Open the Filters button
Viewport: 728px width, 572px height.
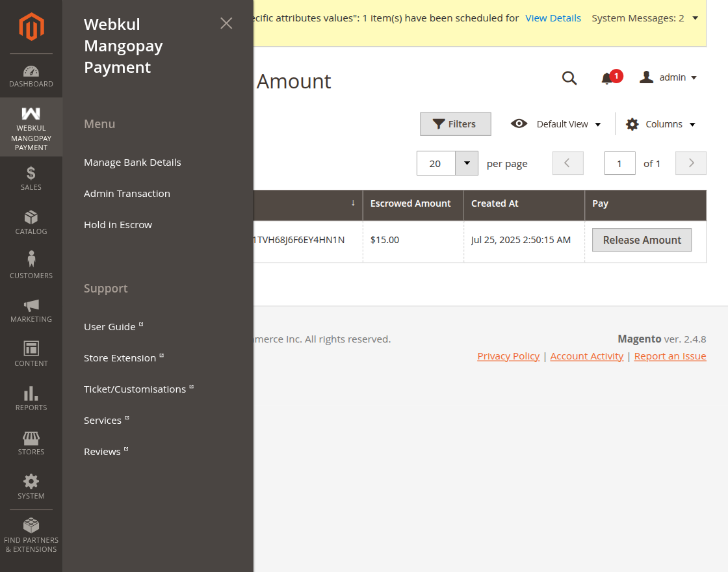[456, 124]
